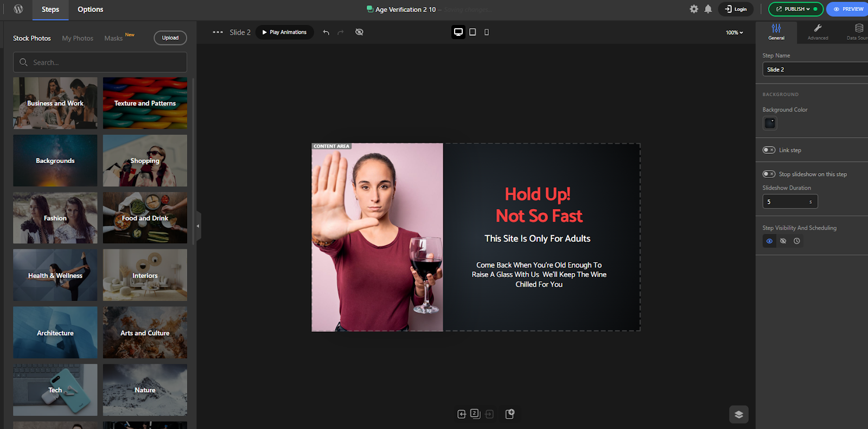Open the Architecture photo category
Screen dimensions: 868x429
55,333
